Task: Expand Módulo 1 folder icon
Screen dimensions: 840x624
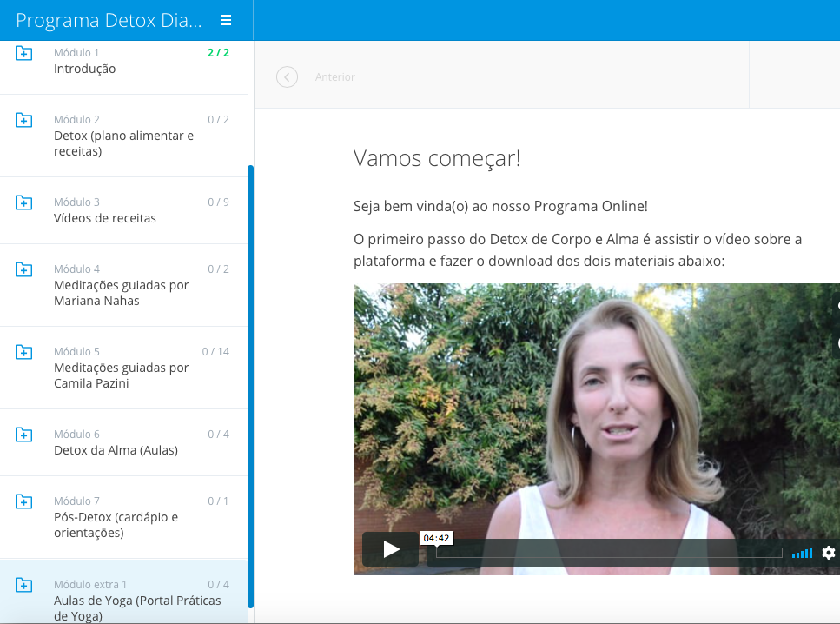Action: pos(24,54)
